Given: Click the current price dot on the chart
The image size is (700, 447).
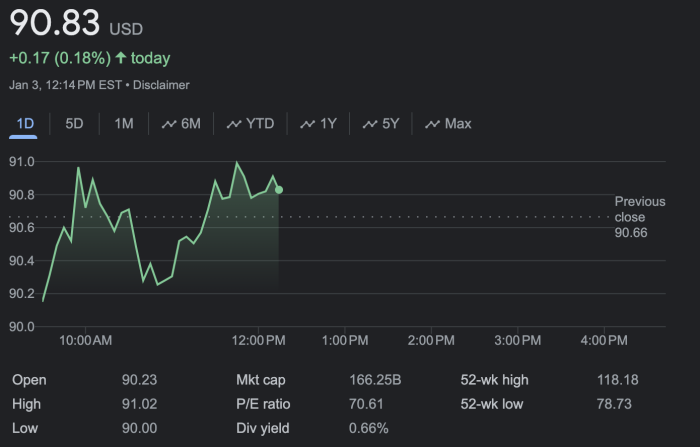Looking at the screenshot, I should point(279,189).
